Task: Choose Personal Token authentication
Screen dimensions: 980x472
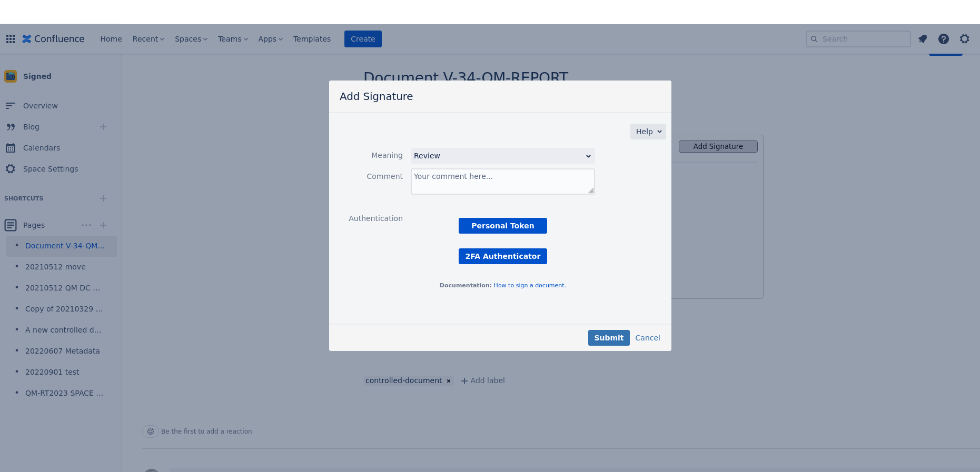Action: pyautogui.click(x=503, y=226)
